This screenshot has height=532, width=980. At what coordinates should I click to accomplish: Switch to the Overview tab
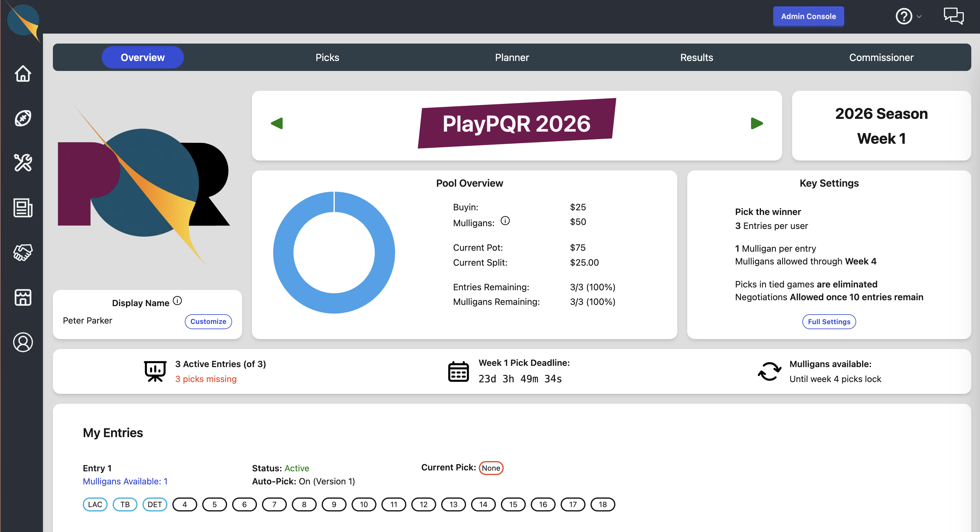pos(143,58)
